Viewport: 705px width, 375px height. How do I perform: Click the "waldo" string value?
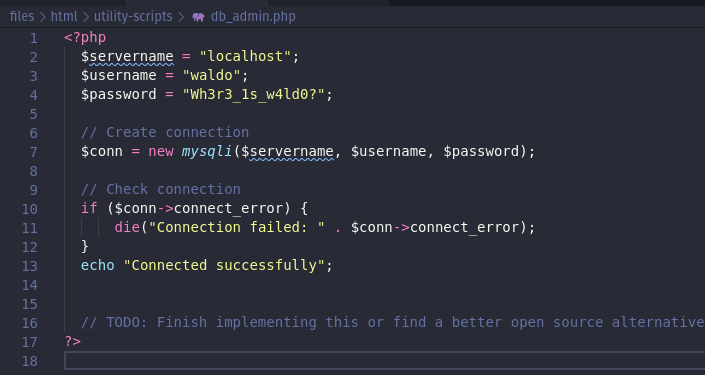211,75
